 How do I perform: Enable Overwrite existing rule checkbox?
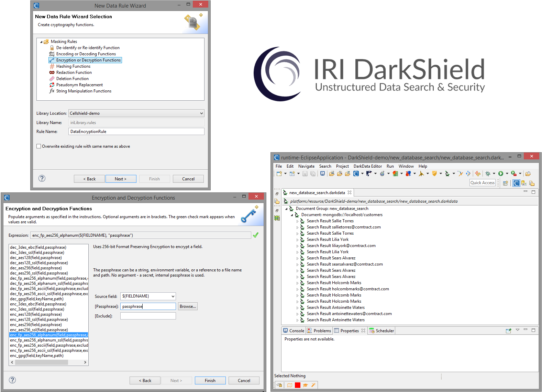[39, 146]
